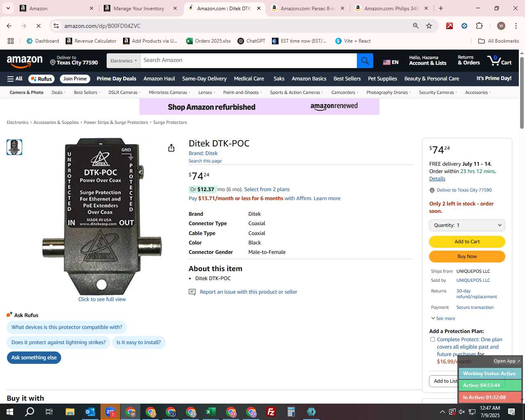Expand the DSLR Cameras submenu
525x420 pixels.
(125, 92)
